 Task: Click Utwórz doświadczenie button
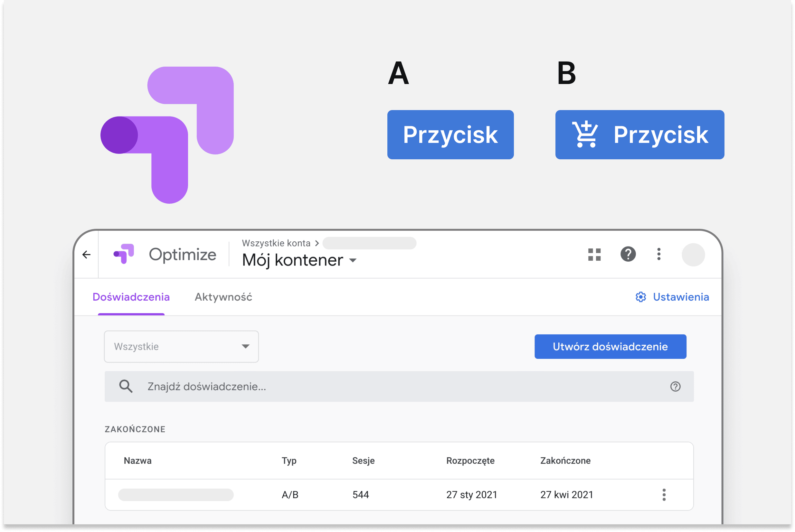click(x=610, y=347)
